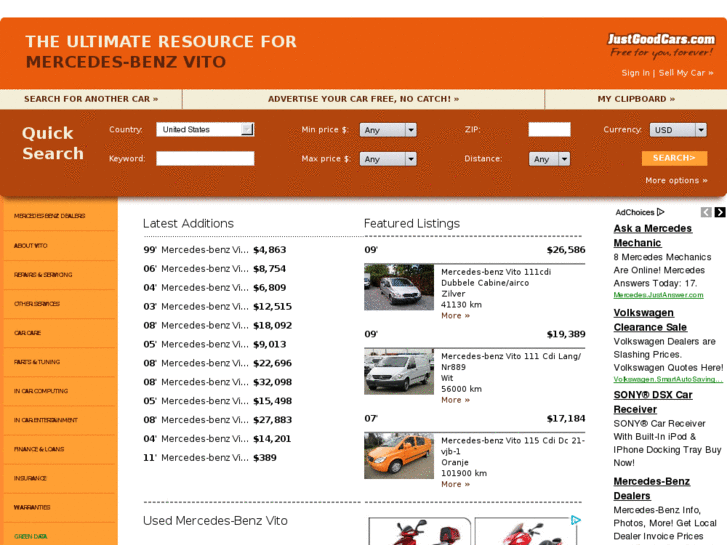Click the Sign In link
The height and width of the screenshot is (545, 727).
[636, 73]
